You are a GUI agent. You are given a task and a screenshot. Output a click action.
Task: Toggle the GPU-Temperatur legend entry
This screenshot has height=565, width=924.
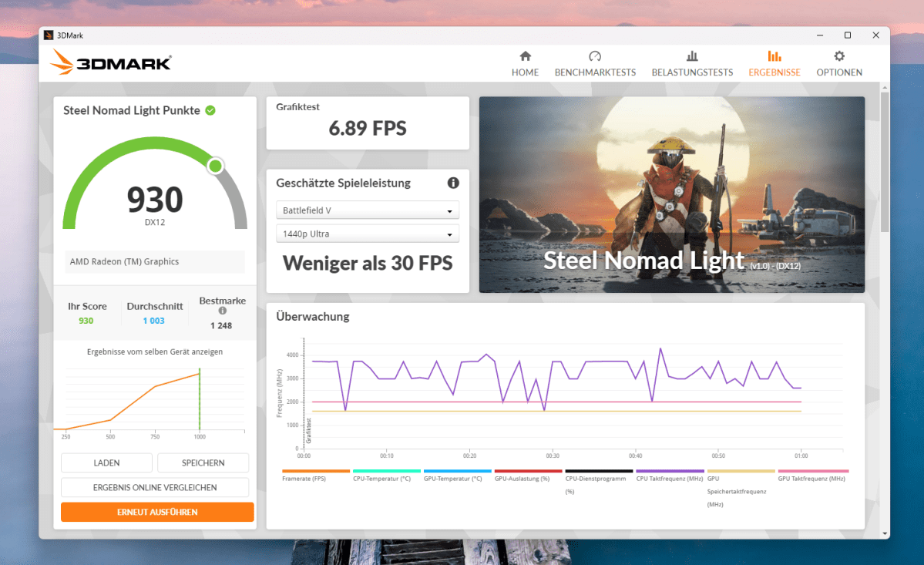pos(457,476)
